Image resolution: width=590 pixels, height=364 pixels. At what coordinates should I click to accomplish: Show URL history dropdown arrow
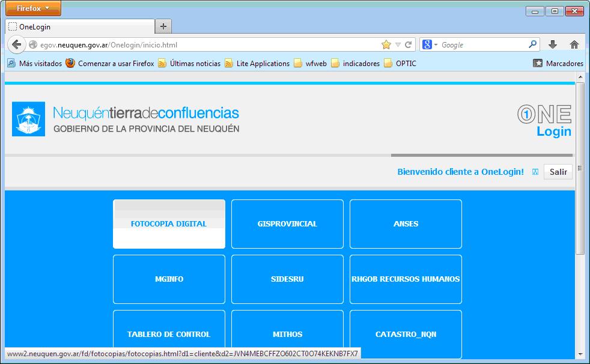point(398,44)
